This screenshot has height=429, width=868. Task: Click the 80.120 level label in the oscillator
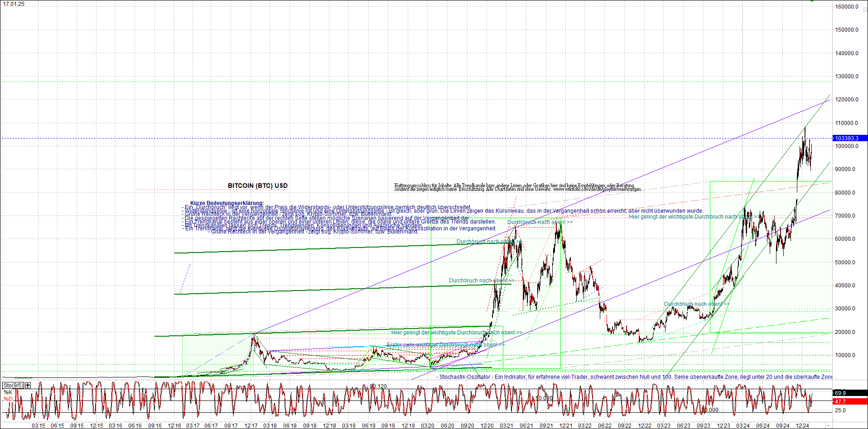click(x=378, y=386)
